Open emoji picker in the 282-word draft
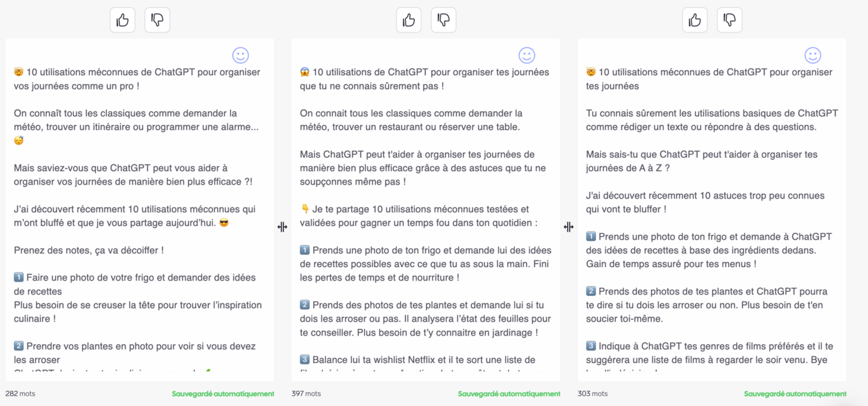 [x=241, y=55]
